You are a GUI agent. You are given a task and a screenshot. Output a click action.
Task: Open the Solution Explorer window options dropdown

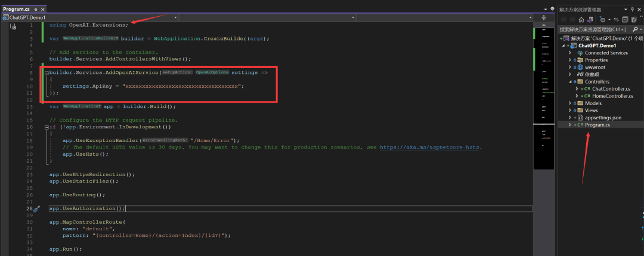click(626, 9)
